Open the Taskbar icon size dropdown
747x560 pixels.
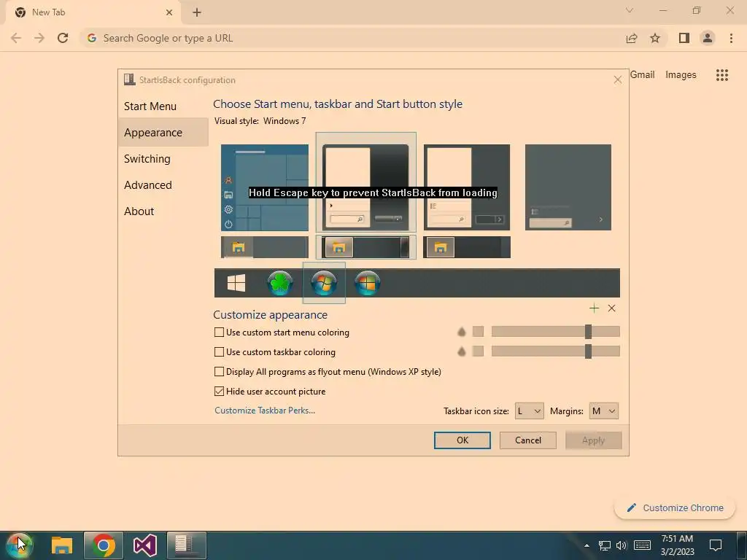(x=530, y=411)
